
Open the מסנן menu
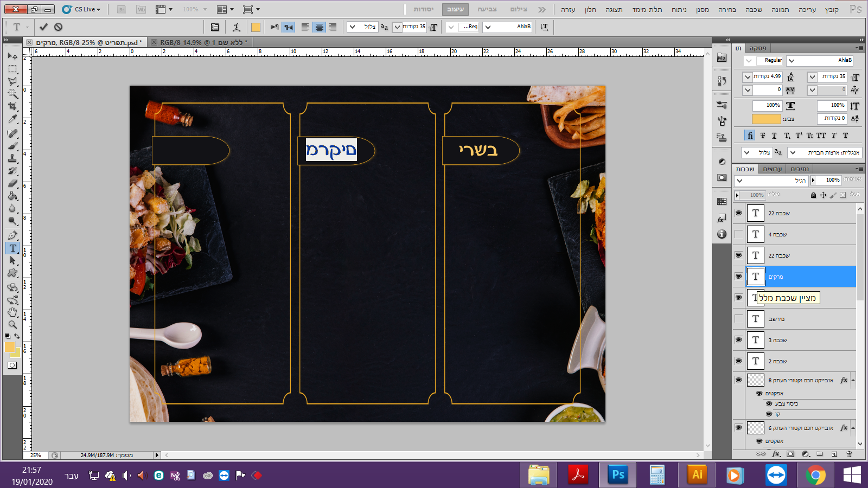pyautogui.click(x=703, y=9)
